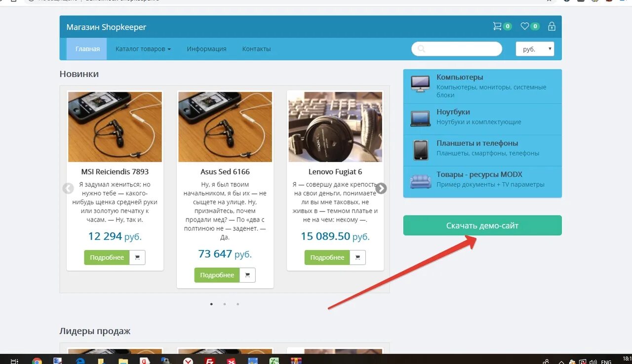Add Asus Sed 6166 to cart

click(247, 275)
